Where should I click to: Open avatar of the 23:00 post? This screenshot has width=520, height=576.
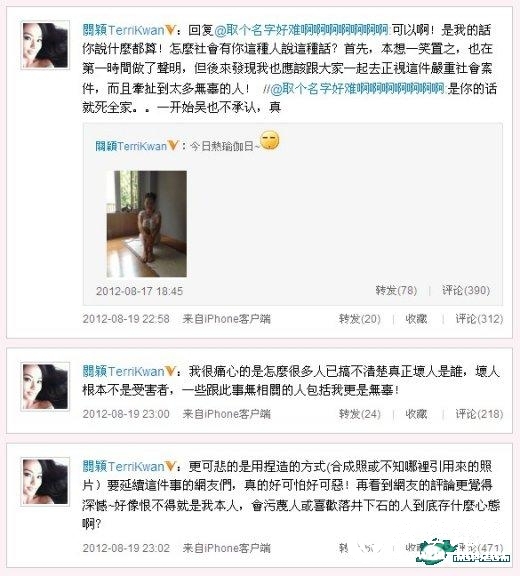(x=45, y=386)
